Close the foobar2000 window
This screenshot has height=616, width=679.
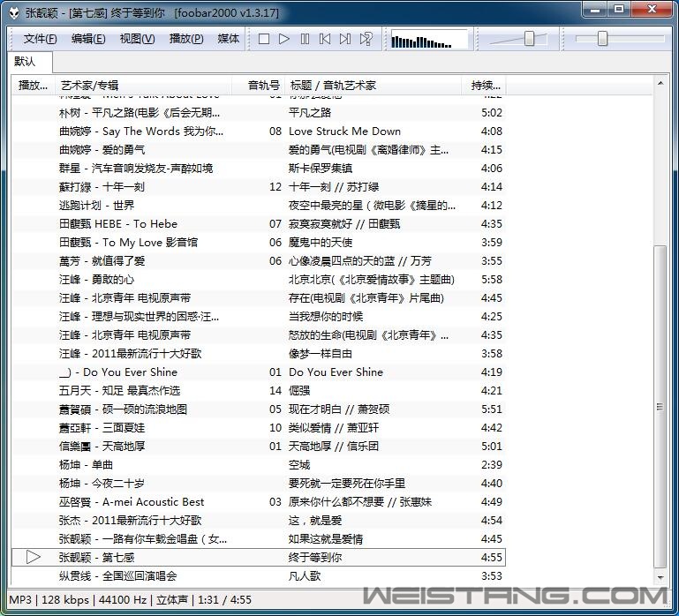pyautogui.click(x=652, y=10)
